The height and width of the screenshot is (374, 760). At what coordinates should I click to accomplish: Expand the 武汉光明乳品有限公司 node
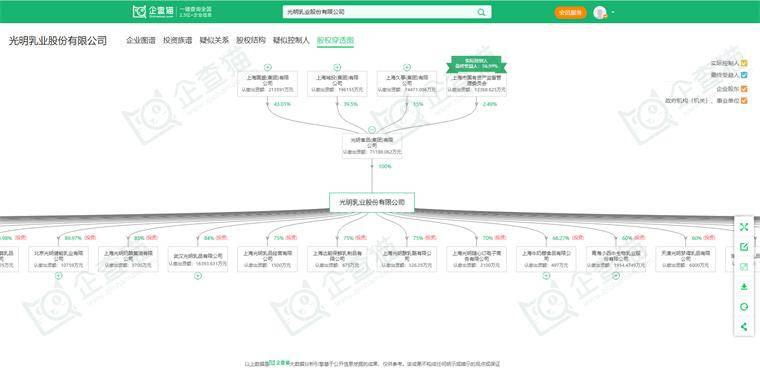198,276
